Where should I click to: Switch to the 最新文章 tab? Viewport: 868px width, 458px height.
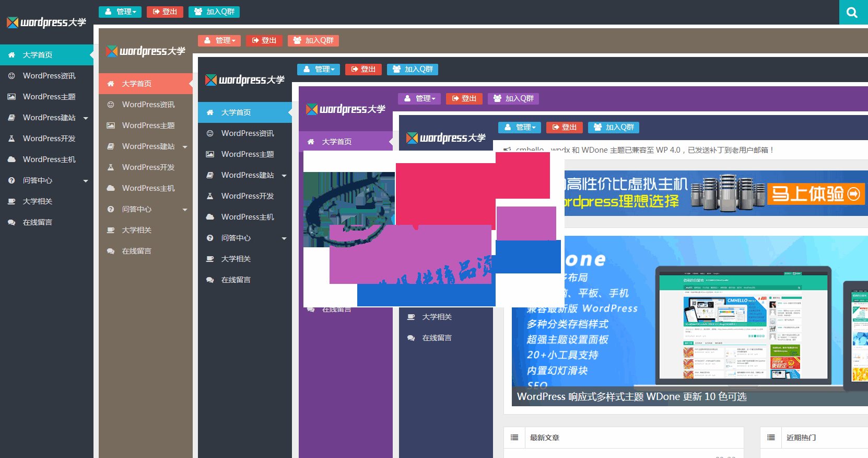545,438
